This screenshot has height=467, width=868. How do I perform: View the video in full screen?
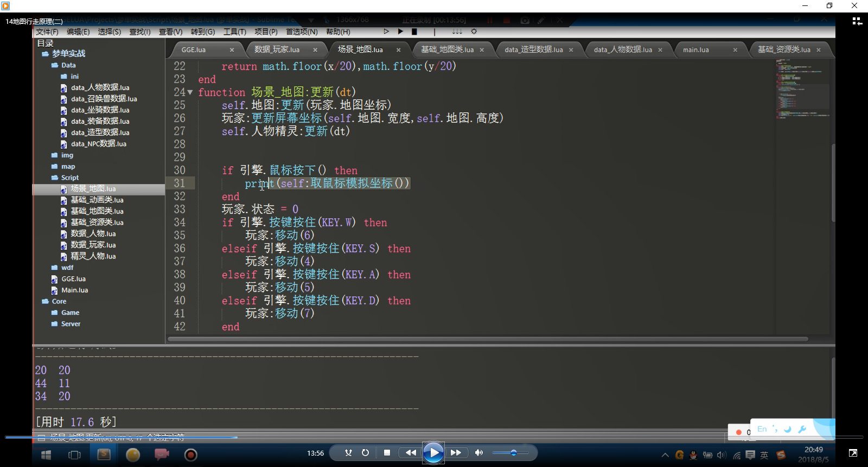(x=853, y=453)
